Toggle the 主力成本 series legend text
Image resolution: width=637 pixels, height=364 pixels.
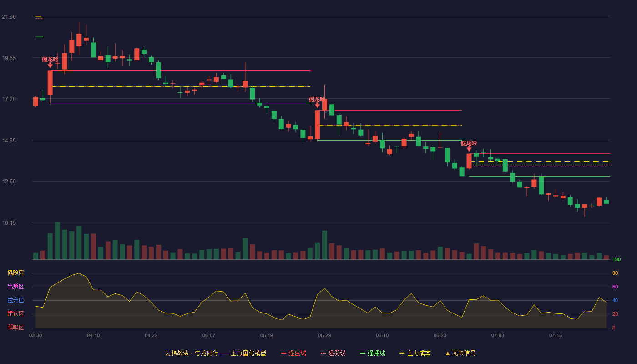click(419, 354)
